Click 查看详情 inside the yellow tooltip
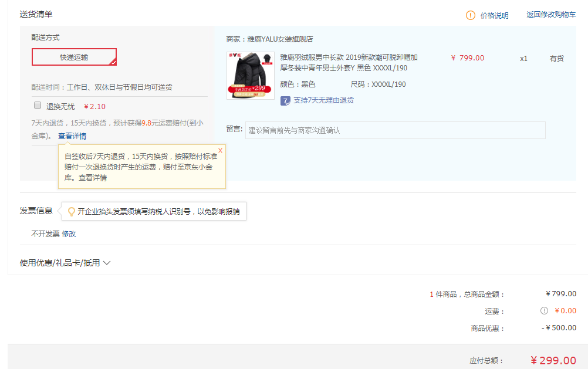588x369 pixels. [x=93, y=178]
